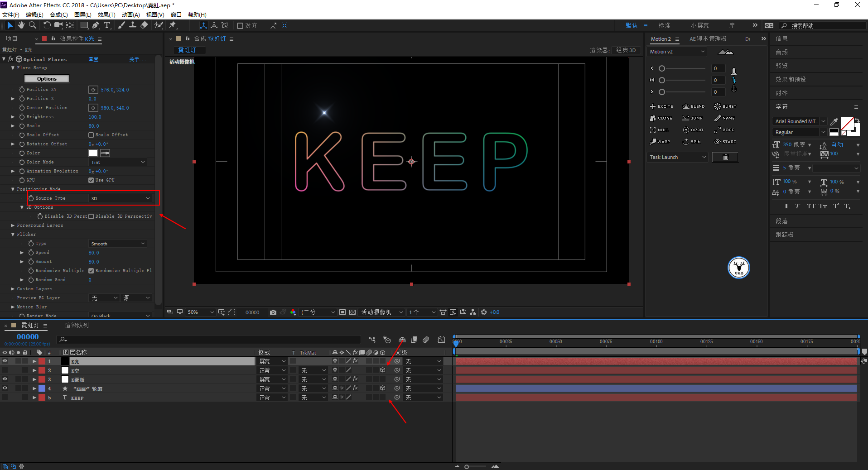Open the graph editor in timeline
The height and width of the screenshot is (470, 868).
coord(441,340)
